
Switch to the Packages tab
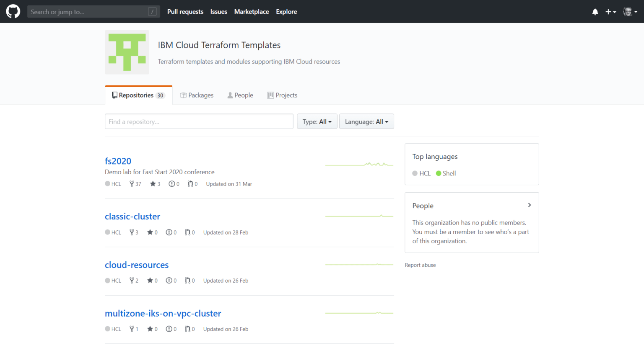[197, 95]
